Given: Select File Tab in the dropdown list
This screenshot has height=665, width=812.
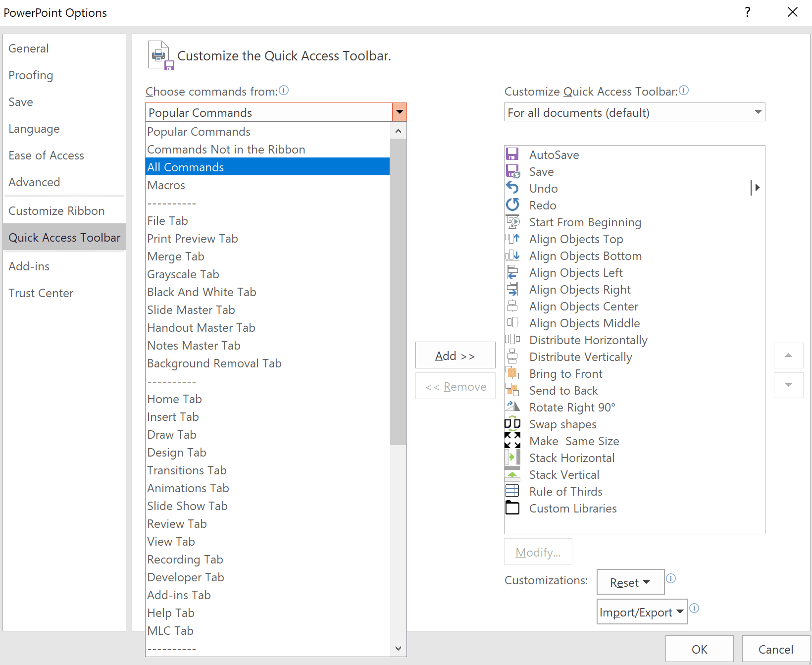Looking at the screenshot, I should point(267,221).
